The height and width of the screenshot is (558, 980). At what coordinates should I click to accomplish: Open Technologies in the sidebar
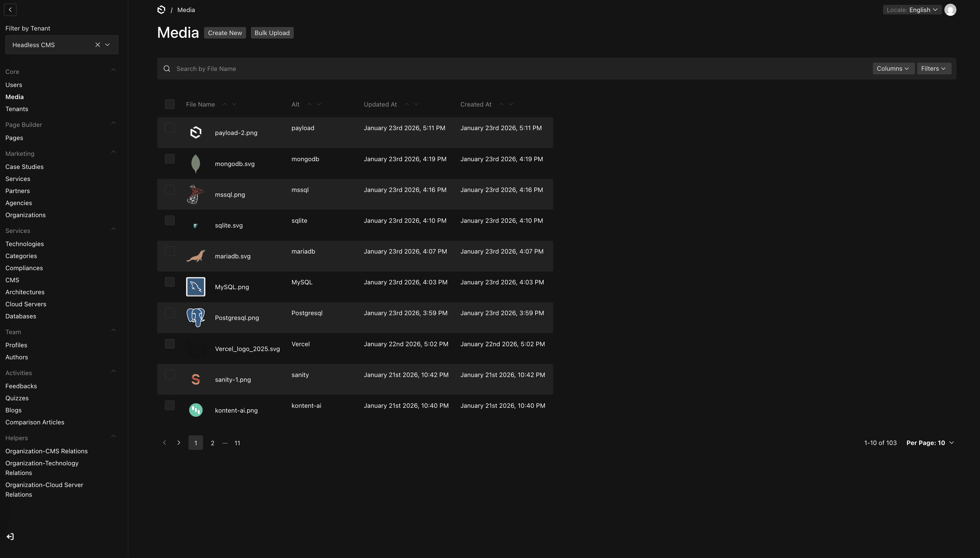click(x=25, y=244)
